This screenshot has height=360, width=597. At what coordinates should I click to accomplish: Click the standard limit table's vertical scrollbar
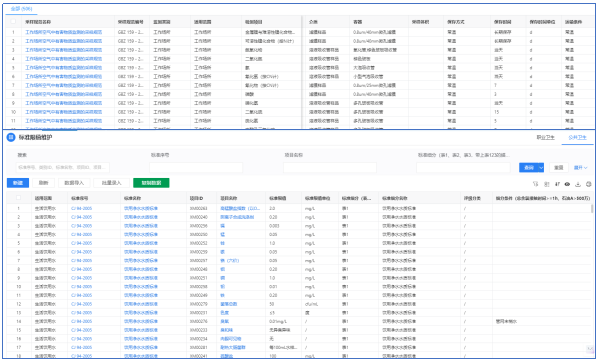[x=592, y=209]
